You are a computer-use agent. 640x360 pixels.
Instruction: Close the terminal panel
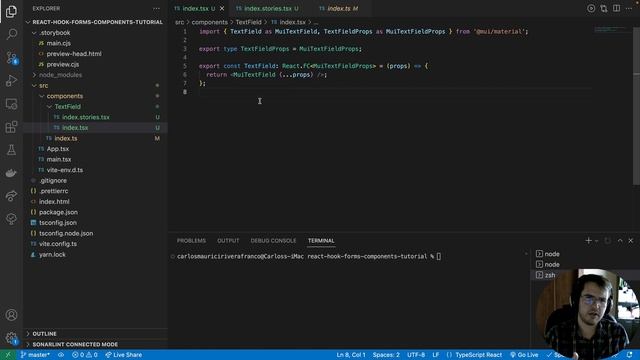point(631,241)
